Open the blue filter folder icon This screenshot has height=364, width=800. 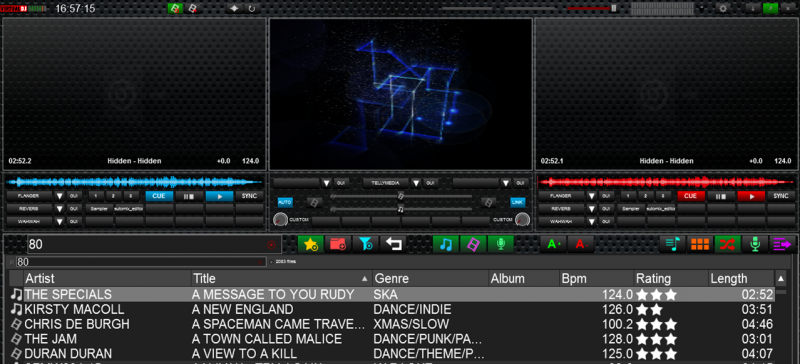[x=365, y=244]
